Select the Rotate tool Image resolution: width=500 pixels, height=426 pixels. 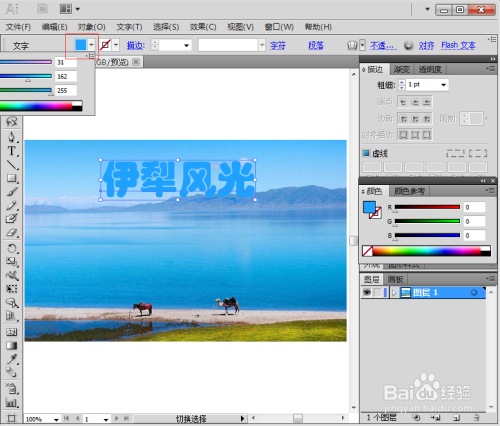[x=12, y=248]
